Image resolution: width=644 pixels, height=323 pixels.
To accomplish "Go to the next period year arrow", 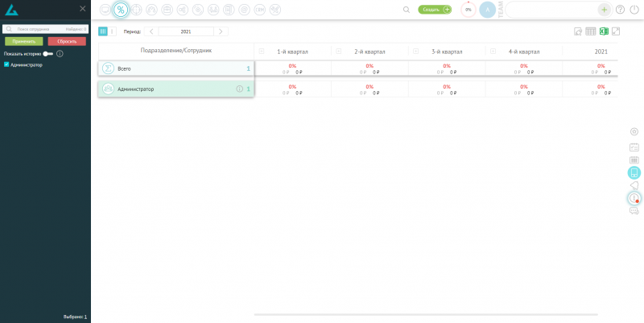I will pyautogui.click(x=221, y=31).
